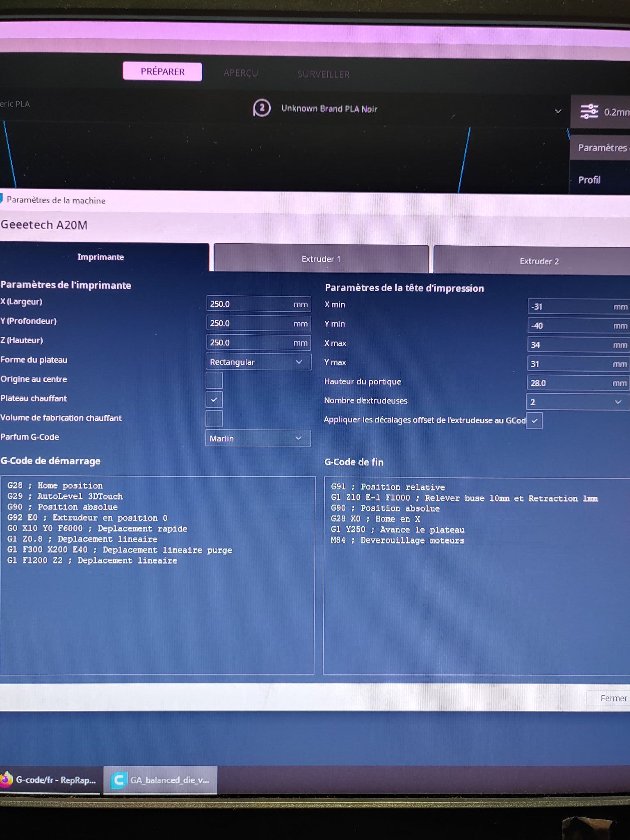This screenshot has height=840, width=630.
Task: Open G-code/fr RepRap taskbar window
Action: coord(50,780)
